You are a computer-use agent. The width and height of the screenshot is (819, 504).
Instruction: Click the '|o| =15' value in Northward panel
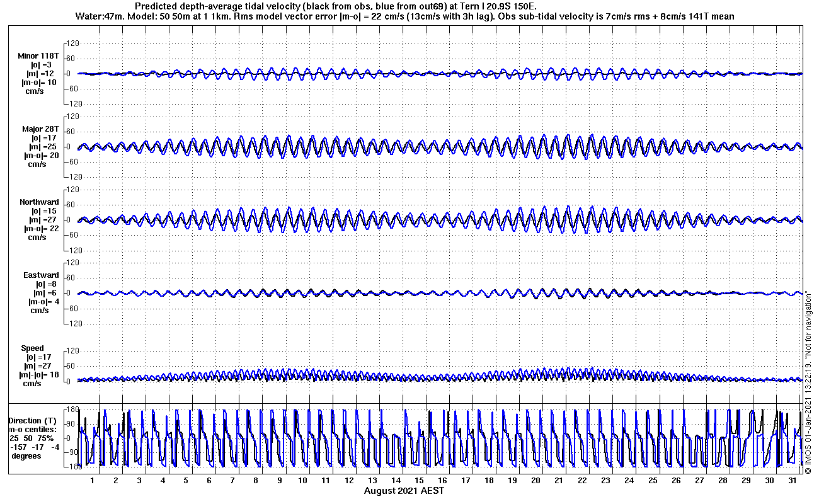pos(44,211)
